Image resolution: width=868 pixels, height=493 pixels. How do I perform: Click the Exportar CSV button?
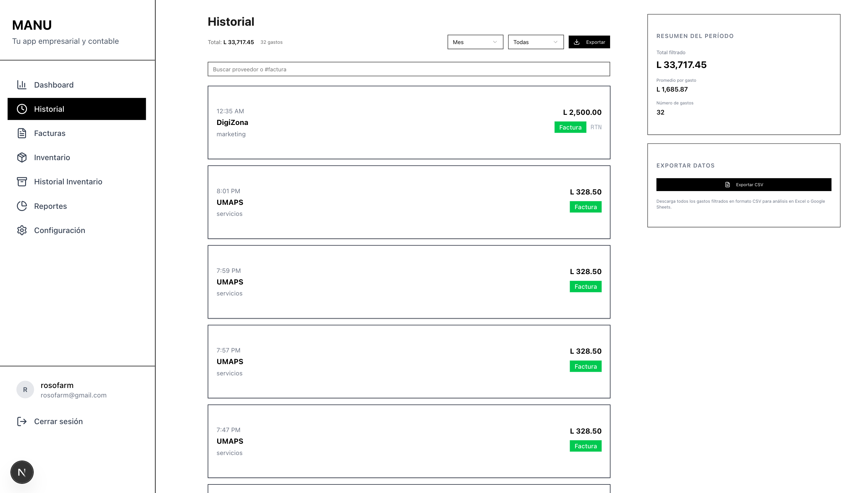(x=743, y=185)
